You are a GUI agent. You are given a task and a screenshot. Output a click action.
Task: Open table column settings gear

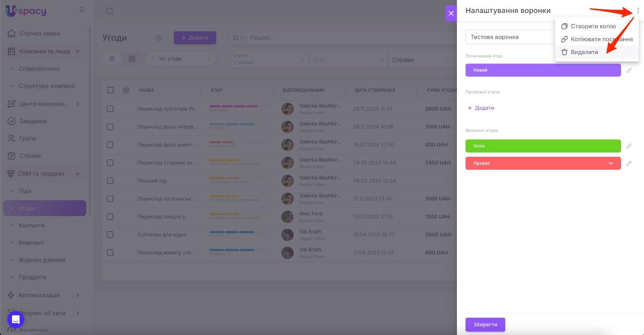click(126, 90)
